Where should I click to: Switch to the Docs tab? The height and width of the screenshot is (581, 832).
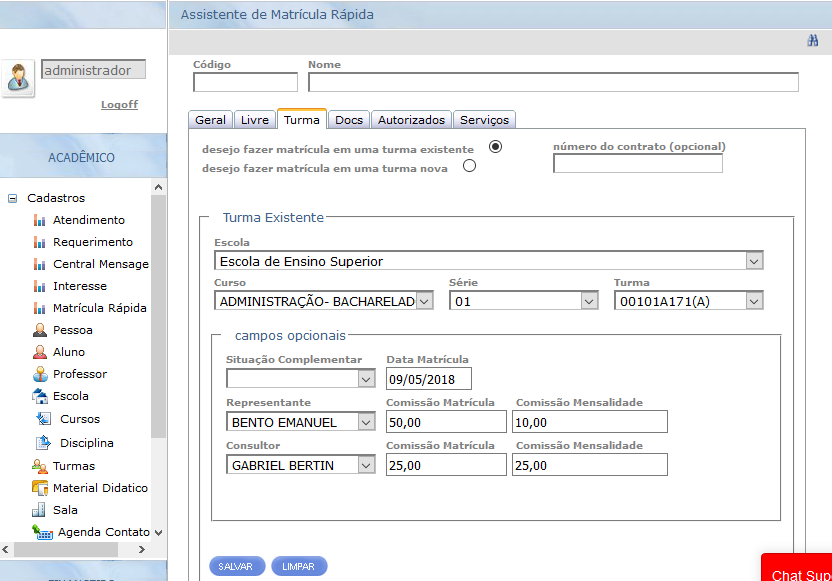[x=349, y=120]
